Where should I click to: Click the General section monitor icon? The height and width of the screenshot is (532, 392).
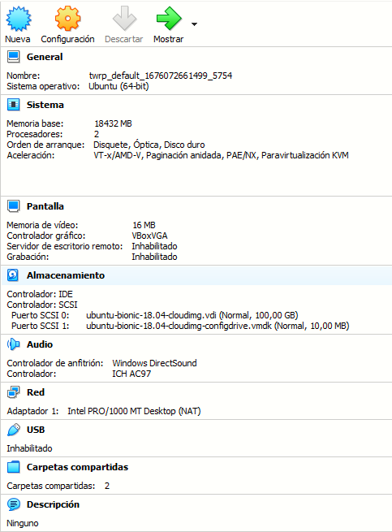click(x=14, y=57)
